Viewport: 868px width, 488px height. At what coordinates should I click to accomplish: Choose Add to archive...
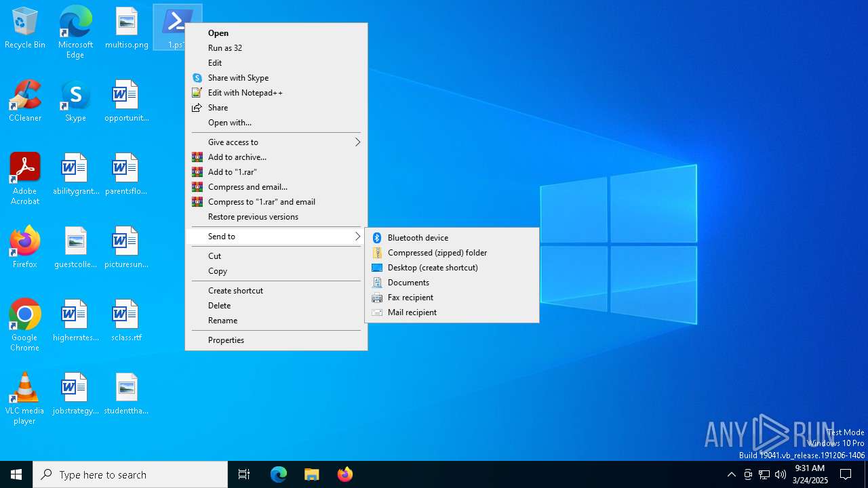point(277,157)
